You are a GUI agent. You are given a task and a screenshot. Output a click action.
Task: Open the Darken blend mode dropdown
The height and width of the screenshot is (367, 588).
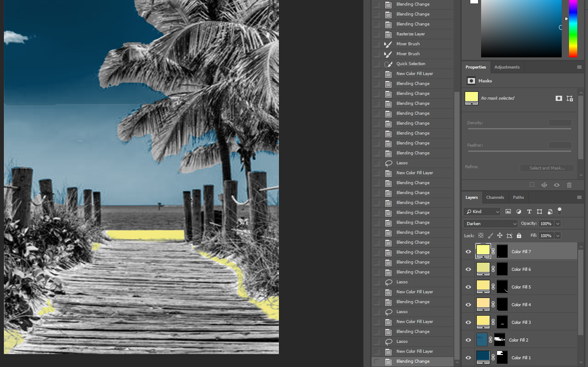(490, 223)
